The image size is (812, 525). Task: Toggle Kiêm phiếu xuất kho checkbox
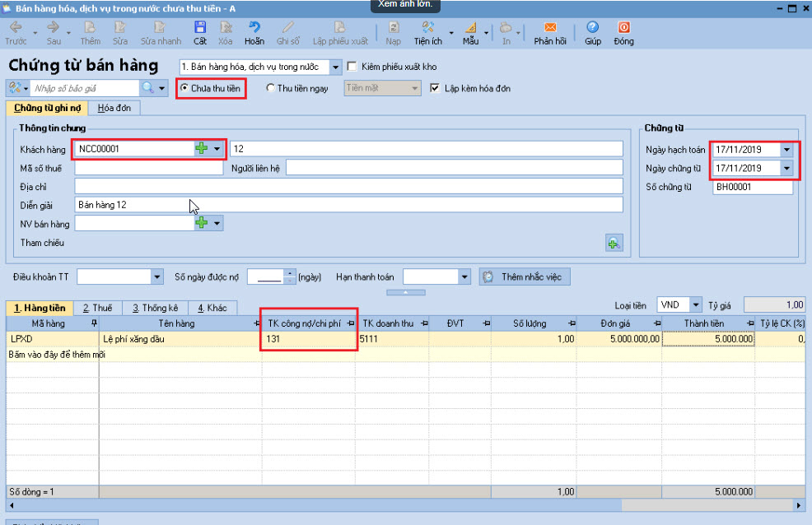(352, 66)
